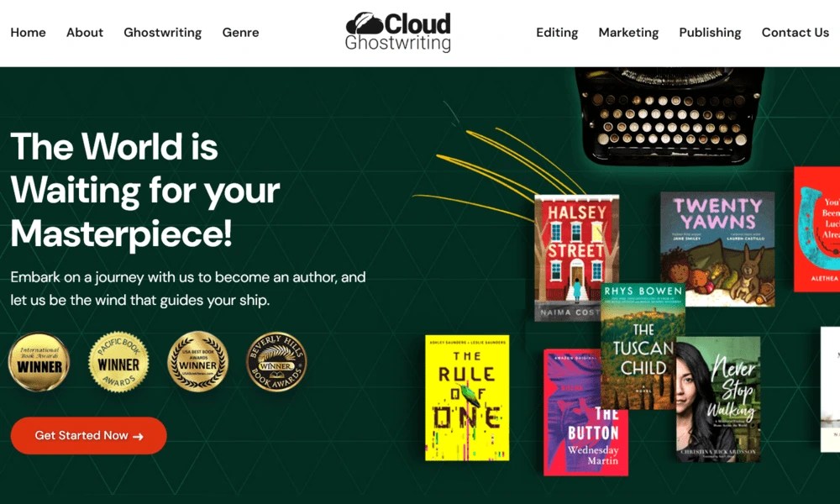Click the typewriter image
The height and width of the screenshot is (504, 840).
pyautogui.click(x=669, y=115)
